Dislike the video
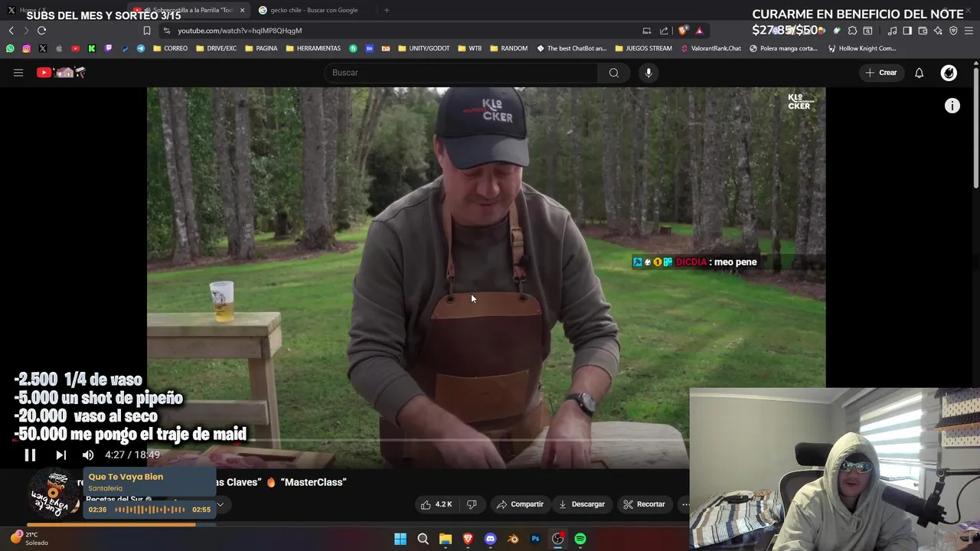Viewport: 980px width, 551px height. point(472,504)
